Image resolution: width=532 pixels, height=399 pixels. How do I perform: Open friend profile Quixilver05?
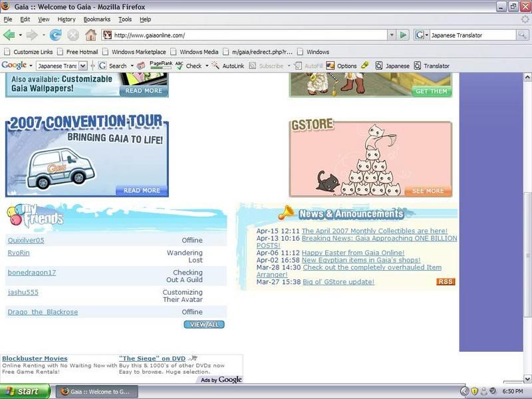point(26,240)
